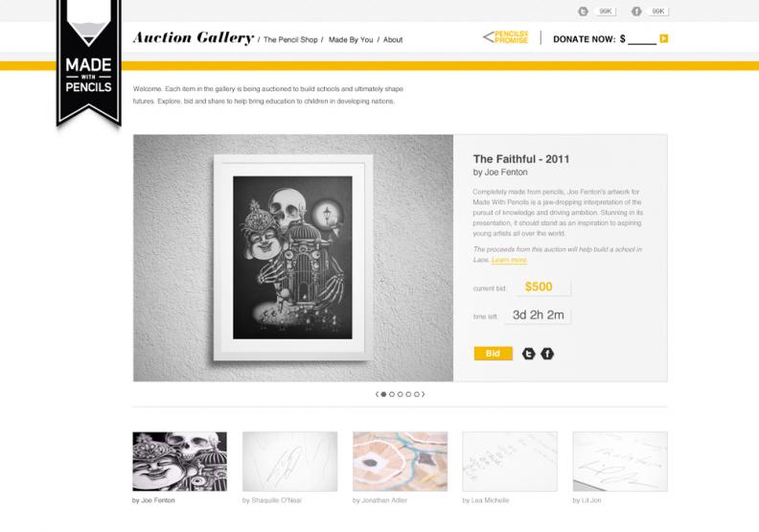This screenshot has height=532, width=759.
Task: Go to the About page
Action: click(x=393, y=39)
